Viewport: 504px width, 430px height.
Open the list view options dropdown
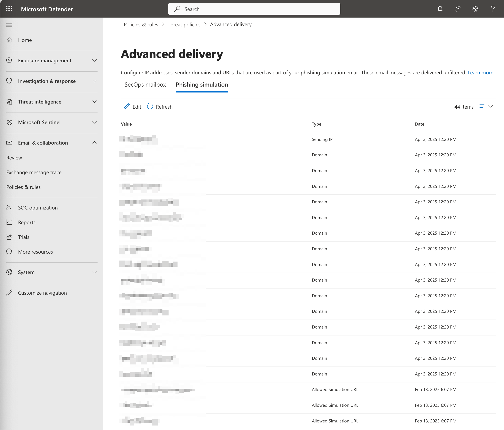(486, 107)
